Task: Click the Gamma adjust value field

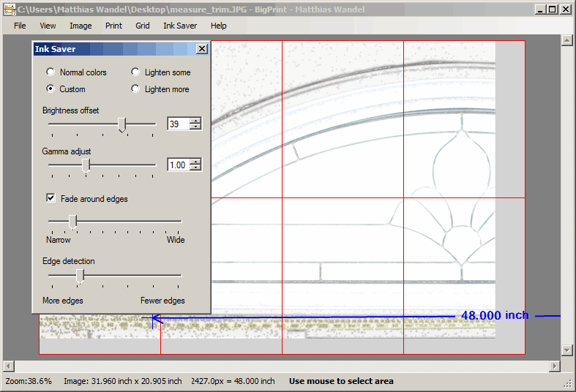Action: click(177, 165)
